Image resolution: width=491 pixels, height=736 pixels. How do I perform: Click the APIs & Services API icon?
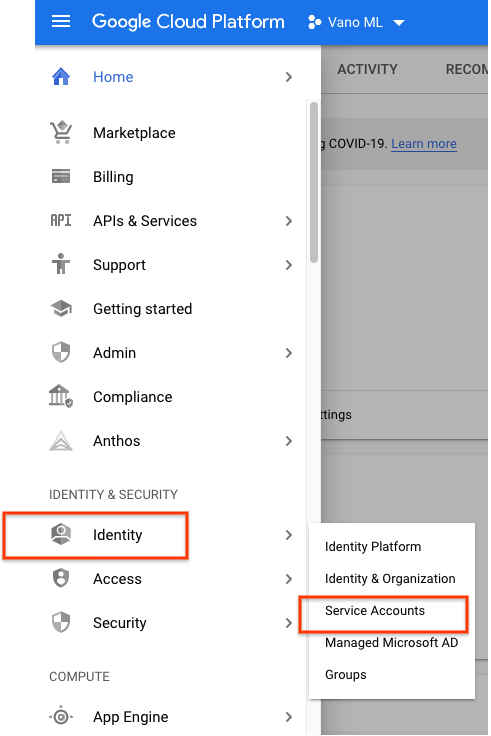pos(61,220)
